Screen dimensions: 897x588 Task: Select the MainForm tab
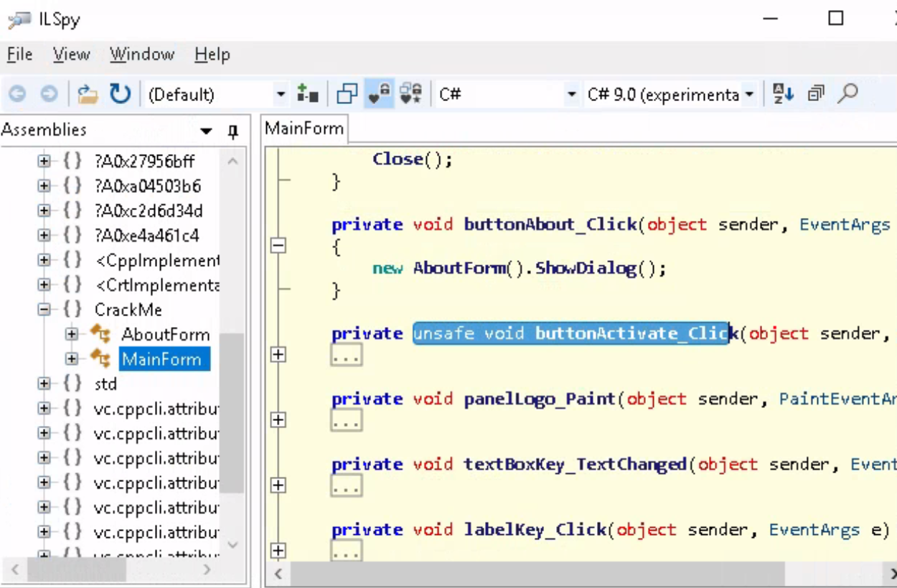coord(304,129)
